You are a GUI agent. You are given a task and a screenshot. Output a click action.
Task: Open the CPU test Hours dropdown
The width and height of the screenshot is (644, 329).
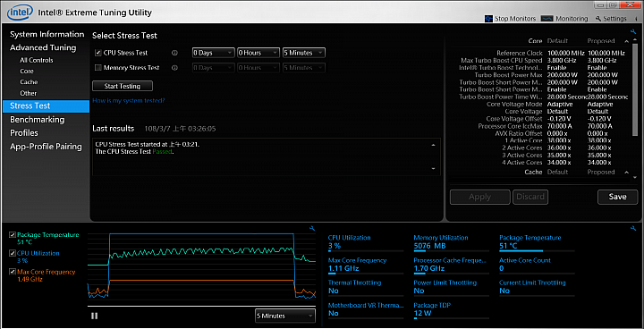pos(258,53)
